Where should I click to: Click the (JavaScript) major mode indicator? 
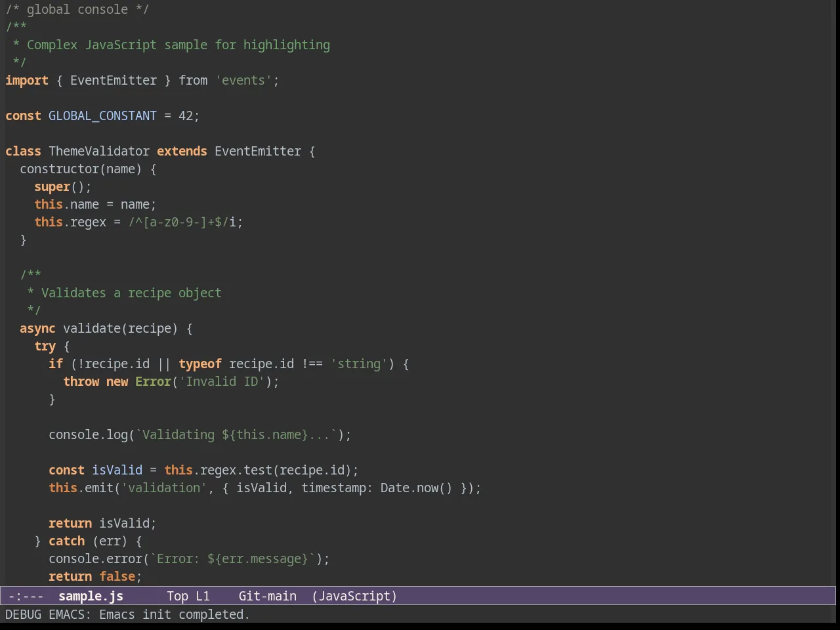pyautogui.click(x=354, y=596)
